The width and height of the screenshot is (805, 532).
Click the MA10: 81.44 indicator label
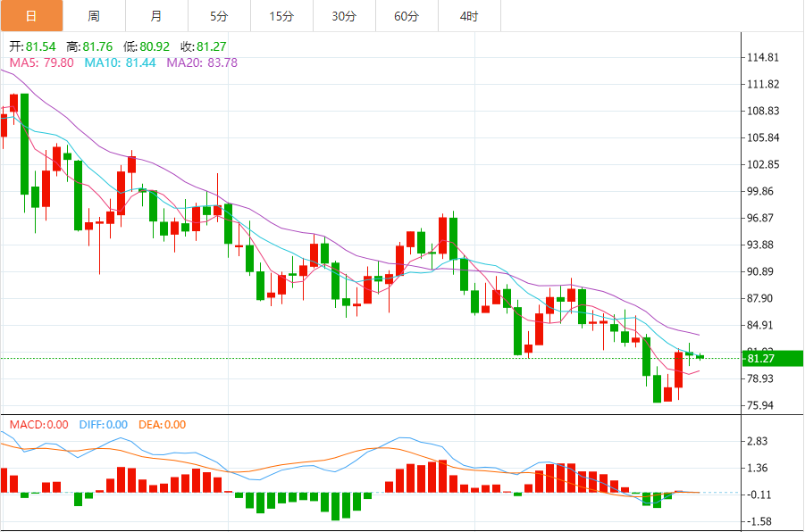(120, 62)
